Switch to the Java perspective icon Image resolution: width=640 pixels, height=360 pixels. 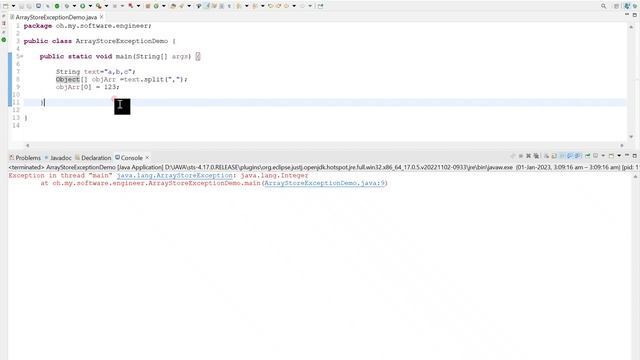pyautogui.click(x=627, y=6)
